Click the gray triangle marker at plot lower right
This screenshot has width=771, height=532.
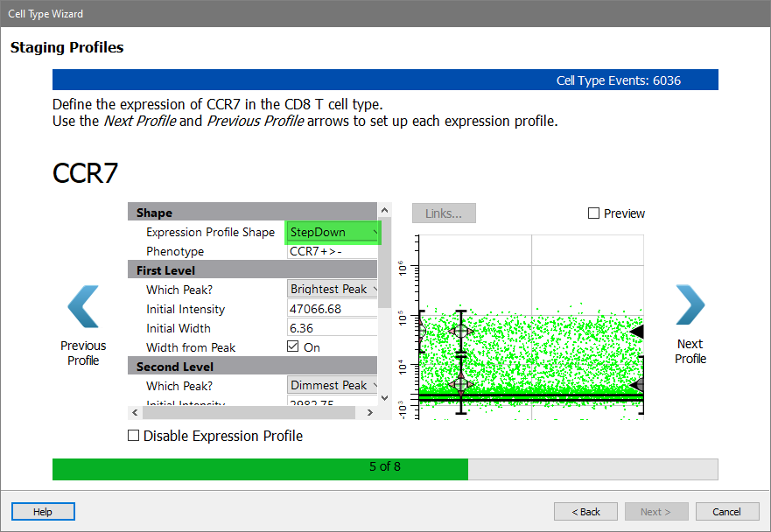638,384
